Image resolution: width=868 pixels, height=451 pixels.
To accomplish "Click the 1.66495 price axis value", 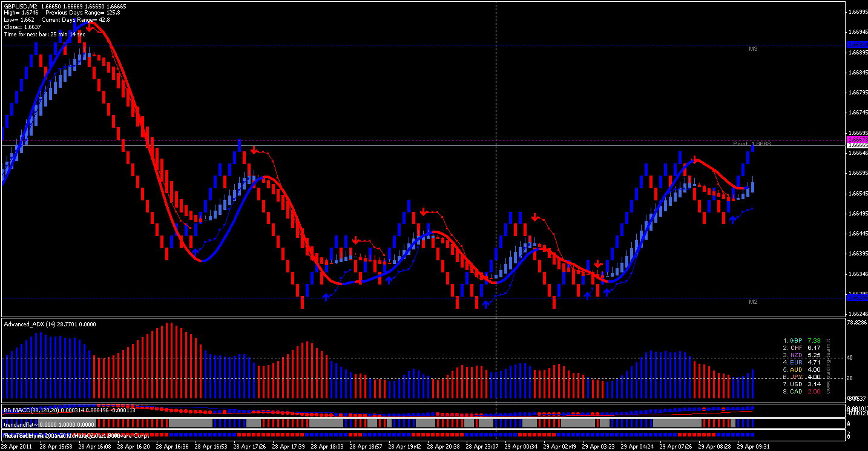I will tap(857, 213).
